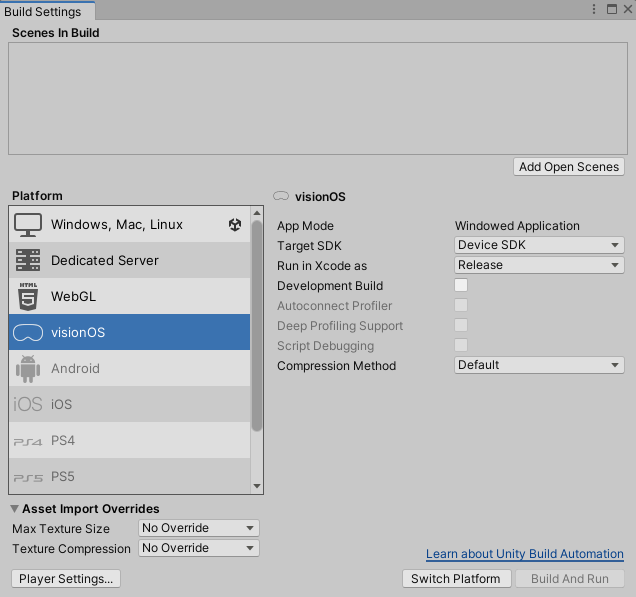The image size is (636, 597).
Task: Close the Build Settings window
Action: (x=627, y=9)
